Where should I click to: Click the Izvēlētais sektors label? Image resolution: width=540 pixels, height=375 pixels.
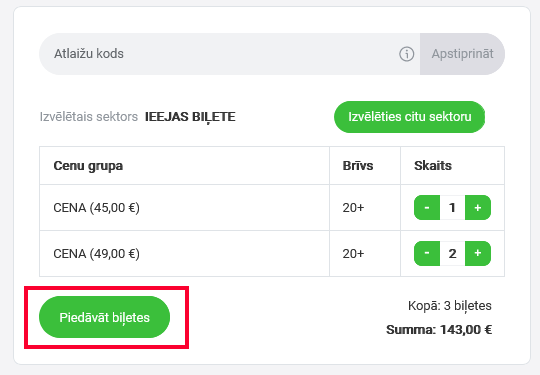click(x=89, y=117)
